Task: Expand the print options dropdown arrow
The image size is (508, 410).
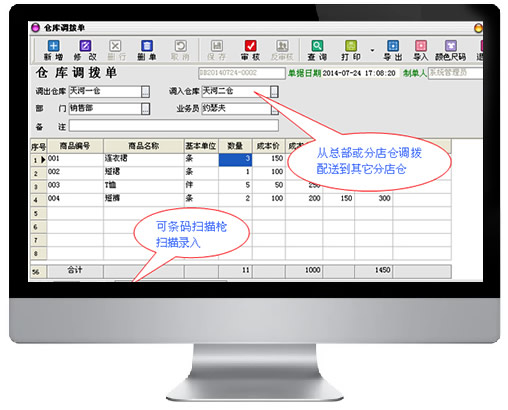Action: click(372, 50)
